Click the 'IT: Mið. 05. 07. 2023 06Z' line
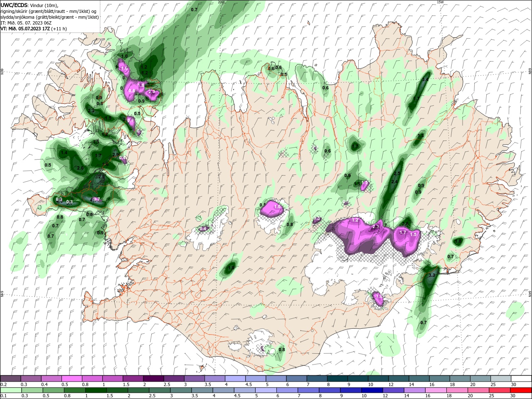Viewport: 532px width, 399px height. tap(26, 23)
